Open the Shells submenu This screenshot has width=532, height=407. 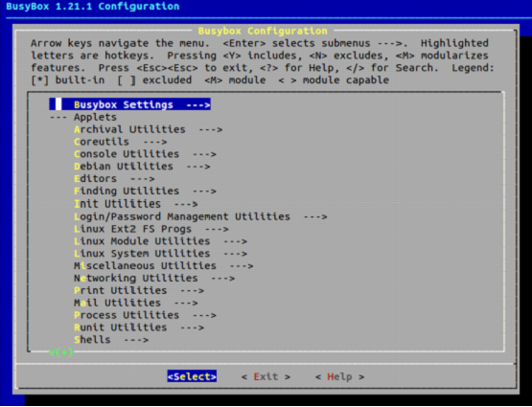pyautogui.click(x=111, y=339)
